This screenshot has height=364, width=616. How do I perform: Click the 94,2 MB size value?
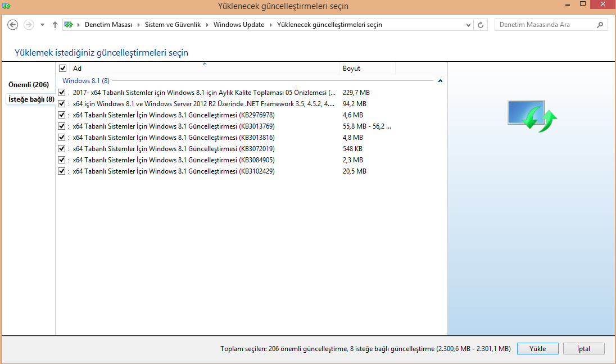point(354,104)
